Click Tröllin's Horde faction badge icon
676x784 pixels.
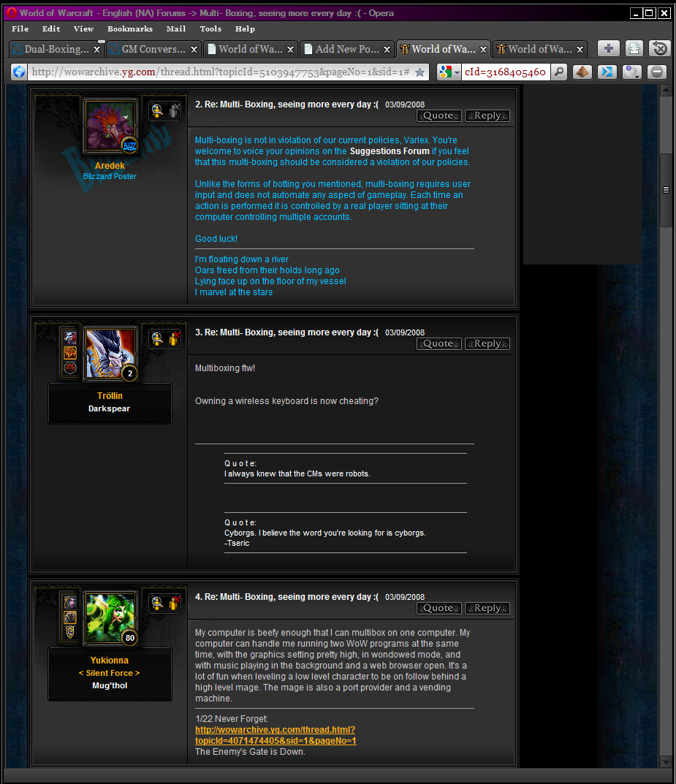pyautogui.click(x=70, y=368)
